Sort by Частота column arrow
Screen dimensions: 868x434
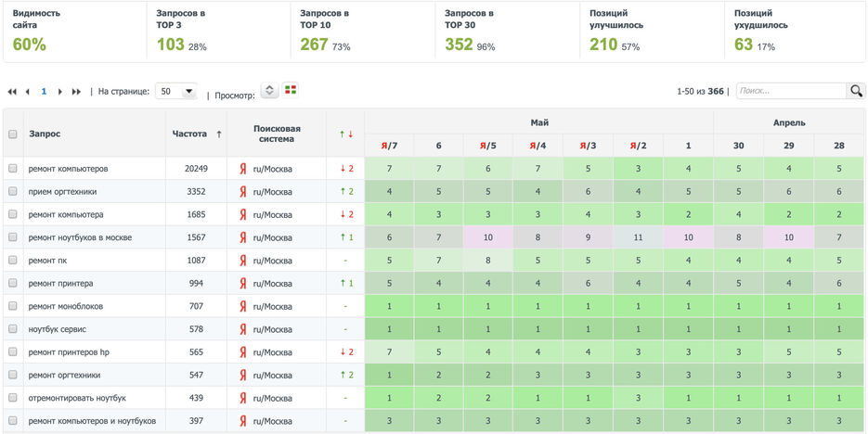[219, 134]
